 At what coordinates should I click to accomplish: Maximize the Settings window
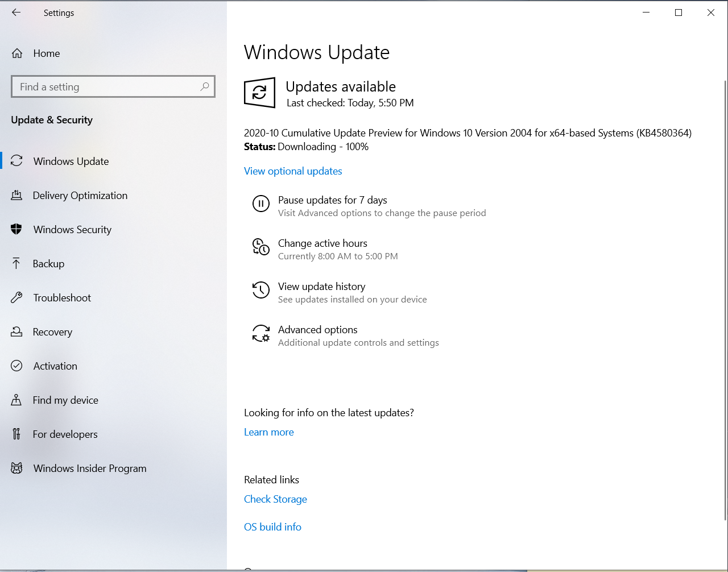click(679, 13)
